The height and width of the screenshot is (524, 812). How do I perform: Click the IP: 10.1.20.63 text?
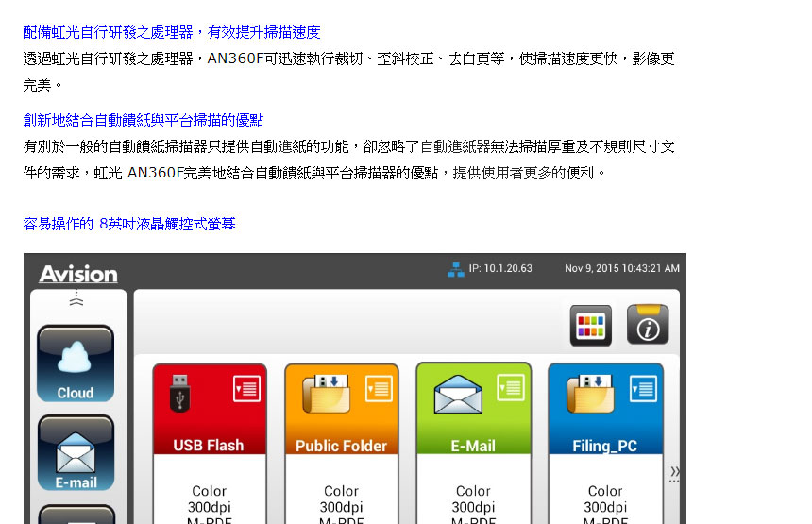tap(500, 268)
